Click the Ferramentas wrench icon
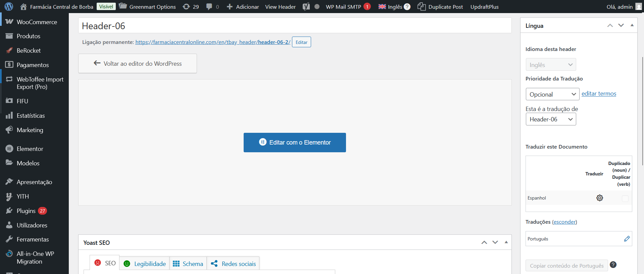The height and width of the screenshot is (274, 644). [9, 239]
